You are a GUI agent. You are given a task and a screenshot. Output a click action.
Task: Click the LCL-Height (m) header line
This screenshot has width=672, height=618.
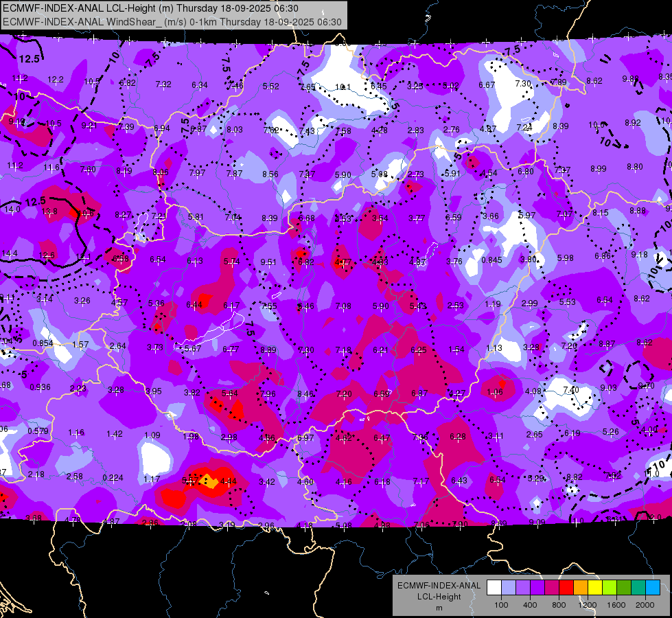click(x=150, y=8)
